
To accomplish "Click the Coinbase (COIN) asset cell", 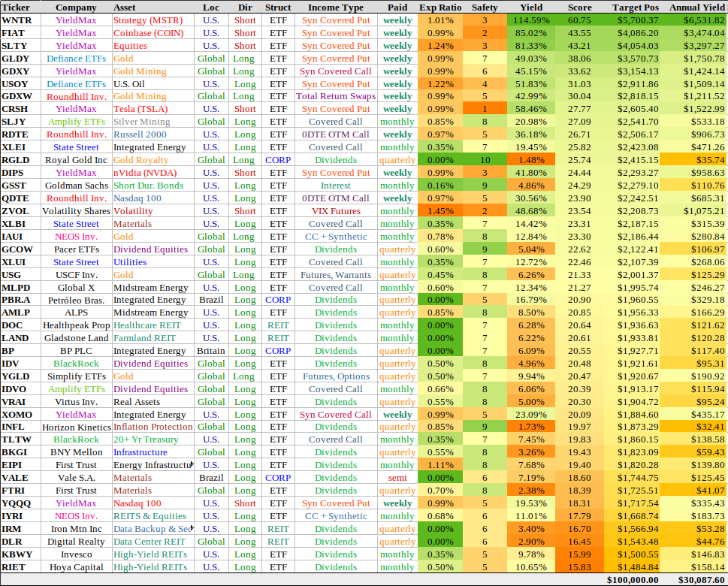I will 153,33.
